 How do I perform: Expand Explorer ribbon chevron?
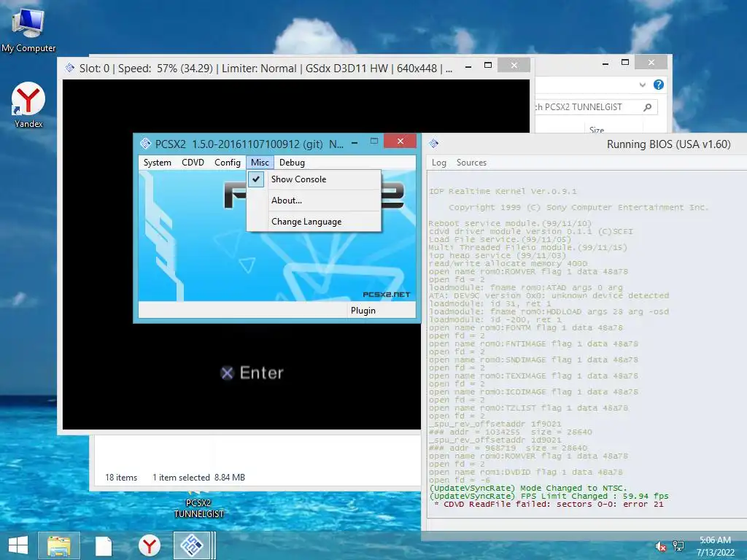tap(642, 85)
